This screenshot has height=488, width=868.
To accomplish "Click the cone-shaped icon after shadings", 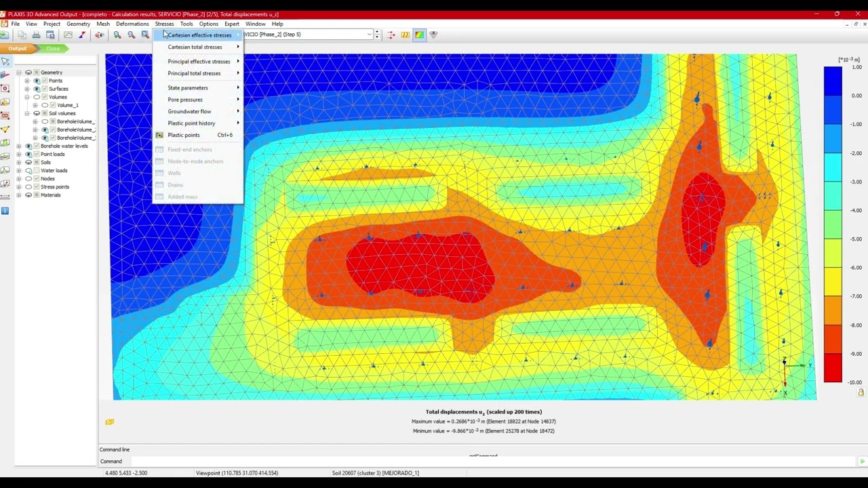I will click(x=433, y=35).
